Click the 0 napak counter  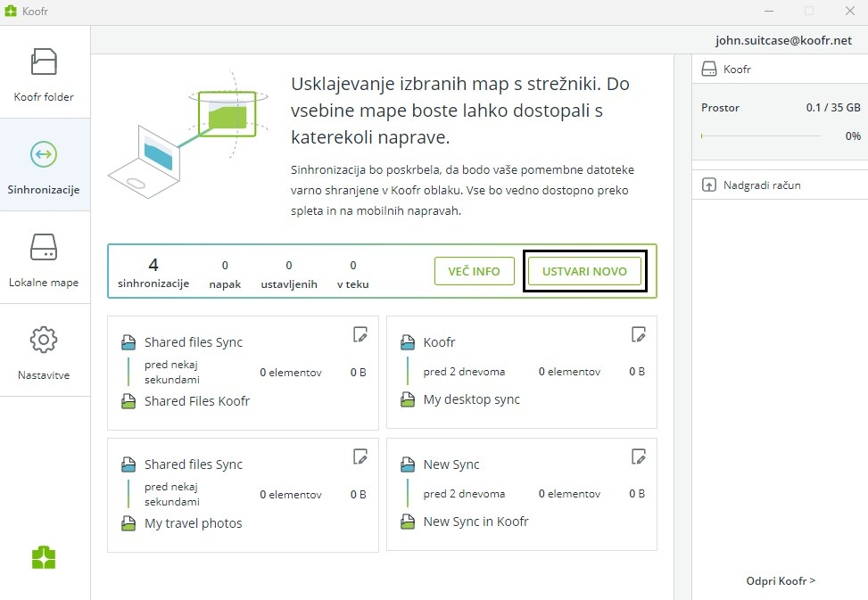click(225, 275)
